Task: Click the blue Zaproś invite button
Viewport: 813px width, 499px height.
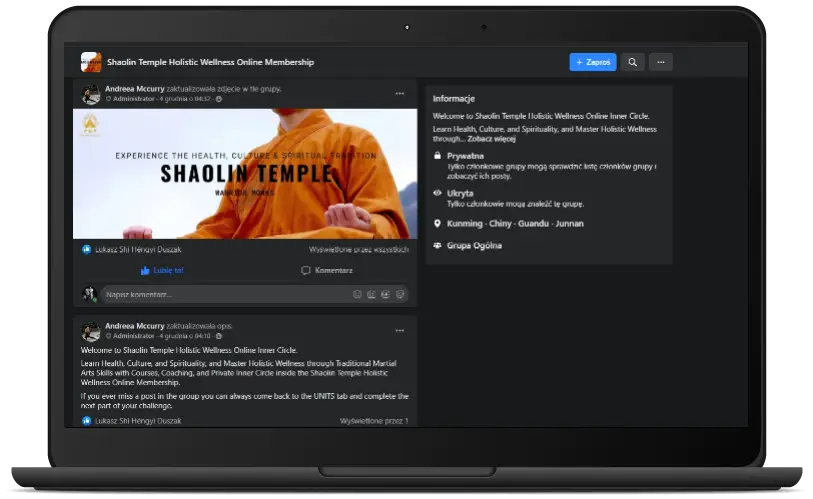Action: (x=593, y=62)
